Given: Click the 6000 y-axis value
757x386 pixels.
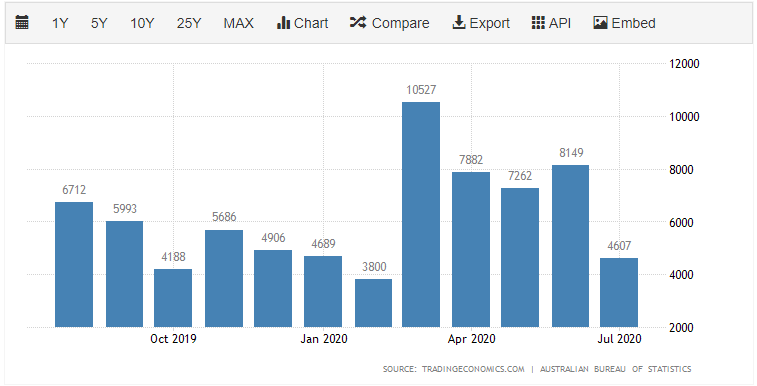Looking at the screenshot, I should point(681,222).
